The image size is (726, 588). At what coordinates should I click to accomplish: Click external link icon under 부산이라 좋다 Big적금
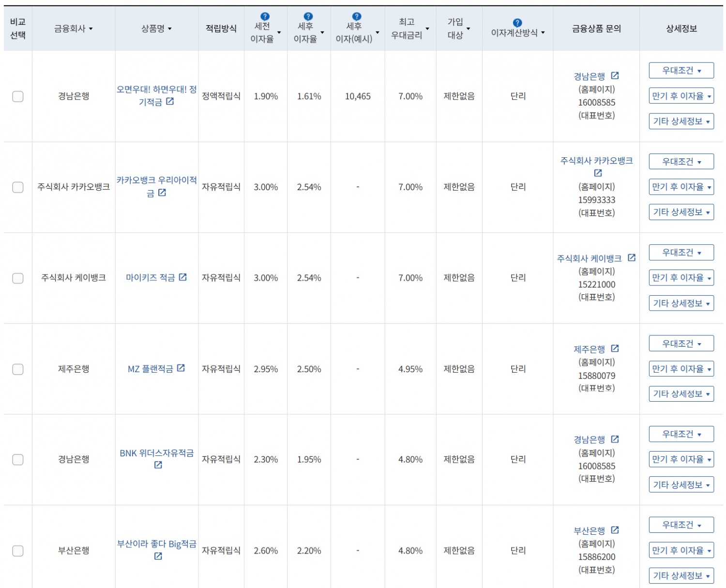click(x=158, y=557)
